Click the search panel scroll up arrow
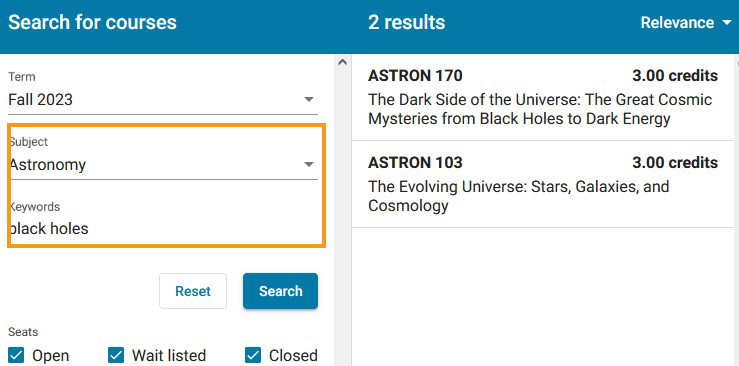The image size is (739, 366). (343, 62)
